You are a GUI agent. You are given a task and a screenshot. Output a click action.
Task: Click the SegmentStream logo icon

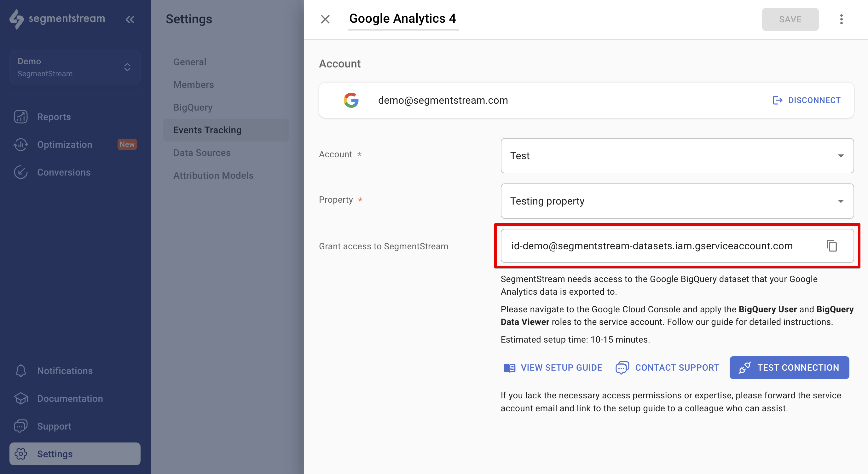point(19,19)
